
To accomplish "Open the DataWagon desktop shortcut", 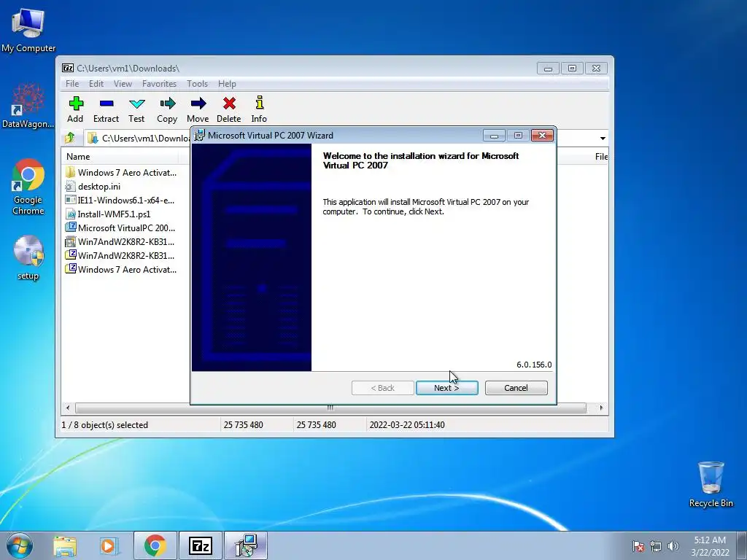I will (28, 106).
